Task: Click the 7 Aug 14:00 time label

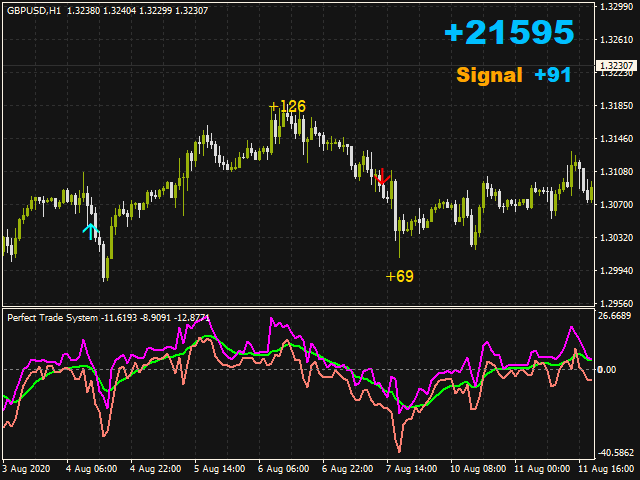Action: click(x=411, y=469)
